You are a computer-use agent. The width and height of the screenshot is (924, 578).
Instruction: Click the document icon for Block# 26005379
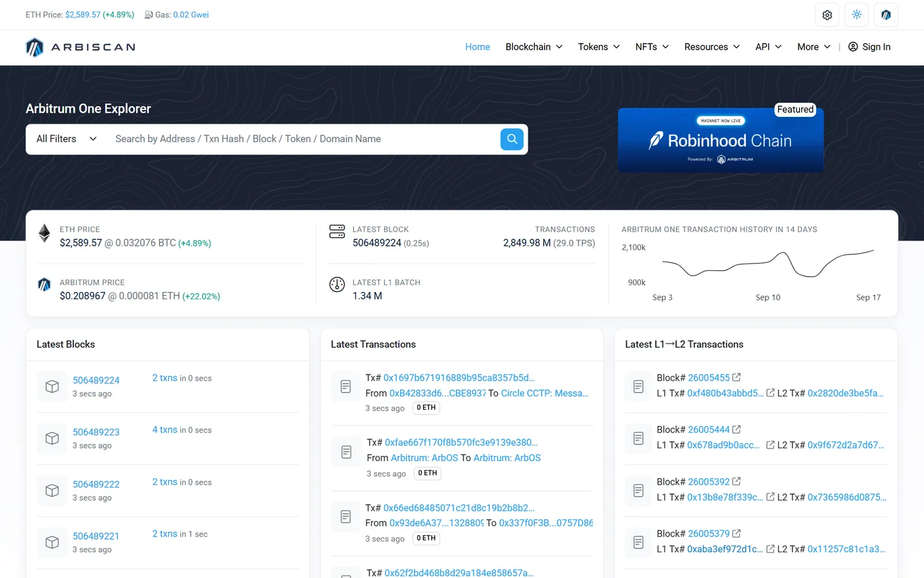638,542
